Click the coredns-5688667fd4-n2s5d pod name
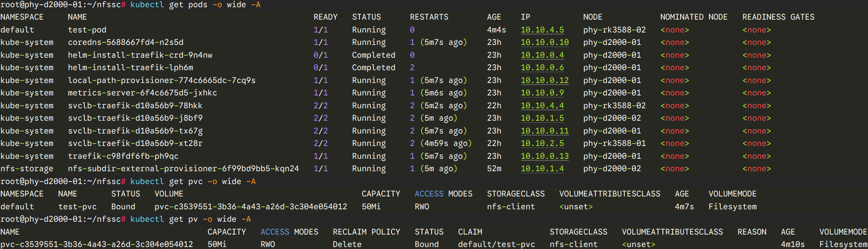This screenshot has height=249, width=868. pos(125,43)
